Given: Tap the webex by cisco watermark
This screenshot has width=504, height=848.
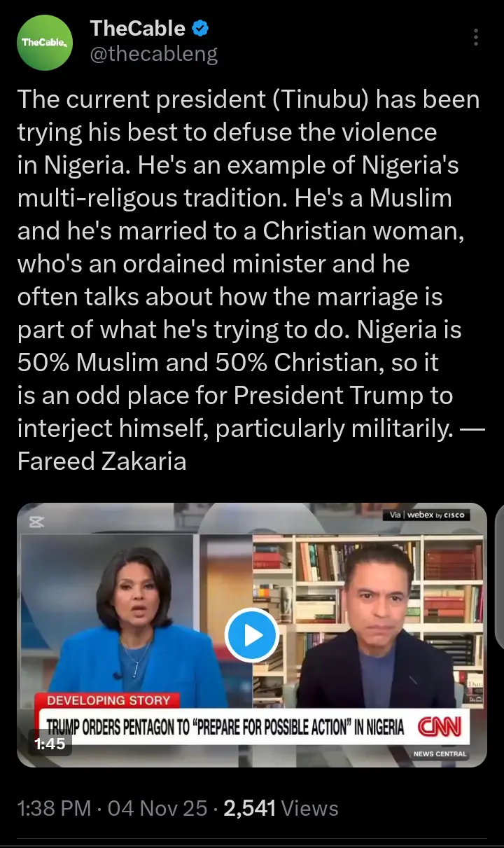Looking at the screenshot, I should (x=426, y=515).
